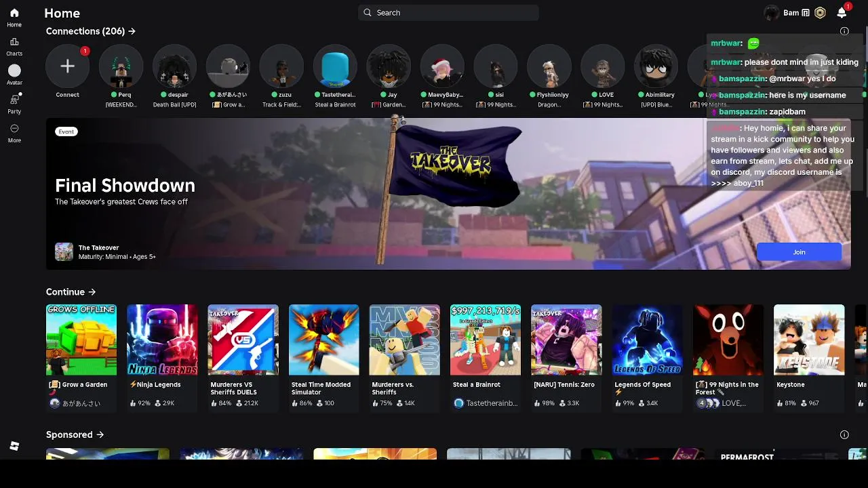Click the Search input field
This screenshot has height=488, width=868.
[448, 12]
